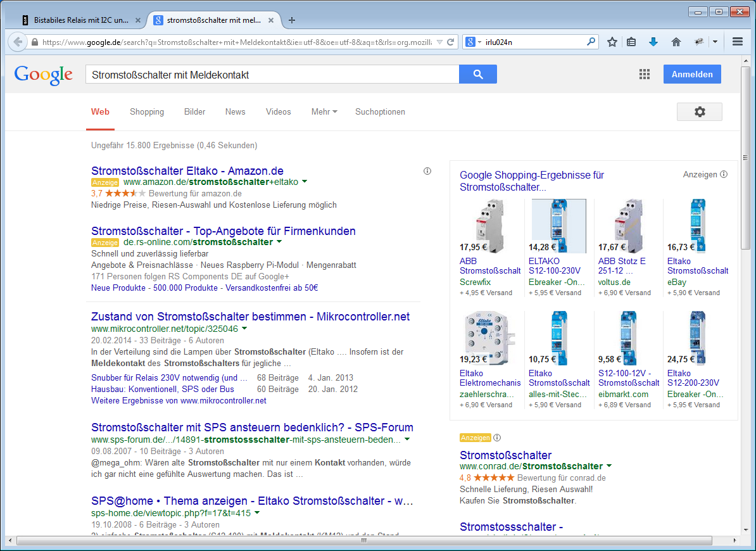
Task: Click the bookmark star icon
Action: pyautogui.click(x=612, y=42)
